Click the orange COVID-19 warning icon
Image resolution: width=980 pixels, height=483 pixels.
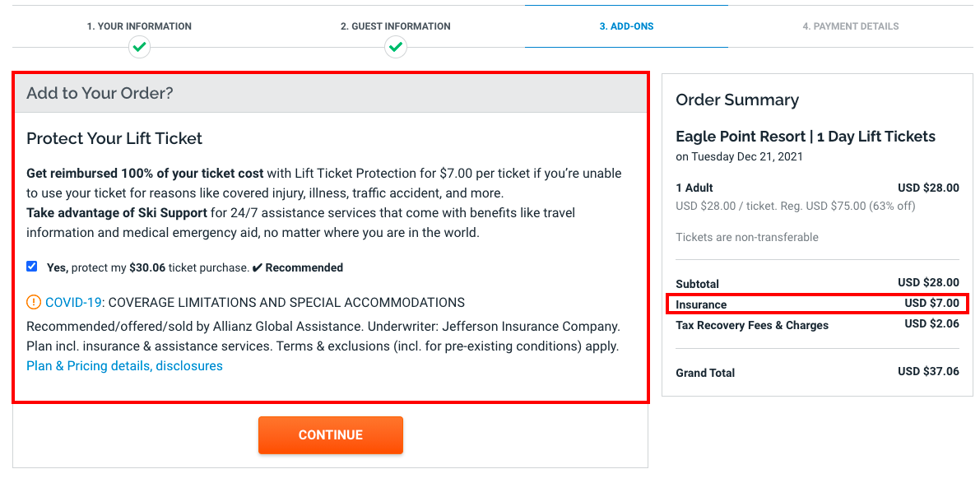pos(34,302)
